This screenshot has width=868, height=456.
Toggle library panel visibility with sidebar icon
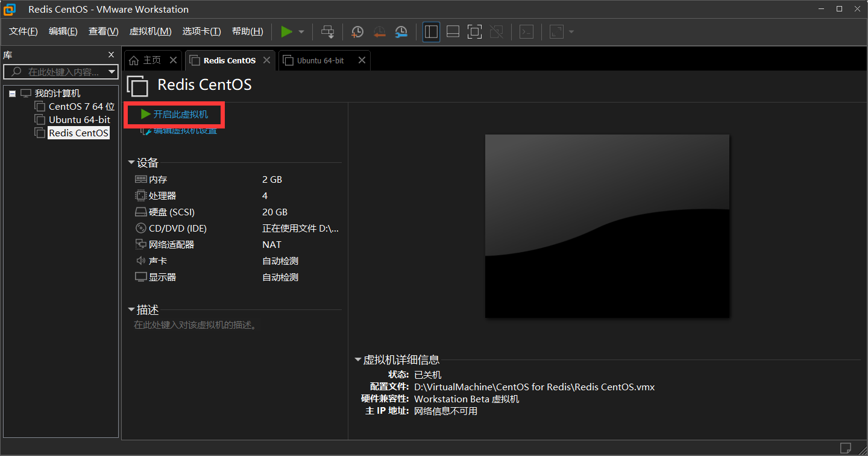pos(431,31)
